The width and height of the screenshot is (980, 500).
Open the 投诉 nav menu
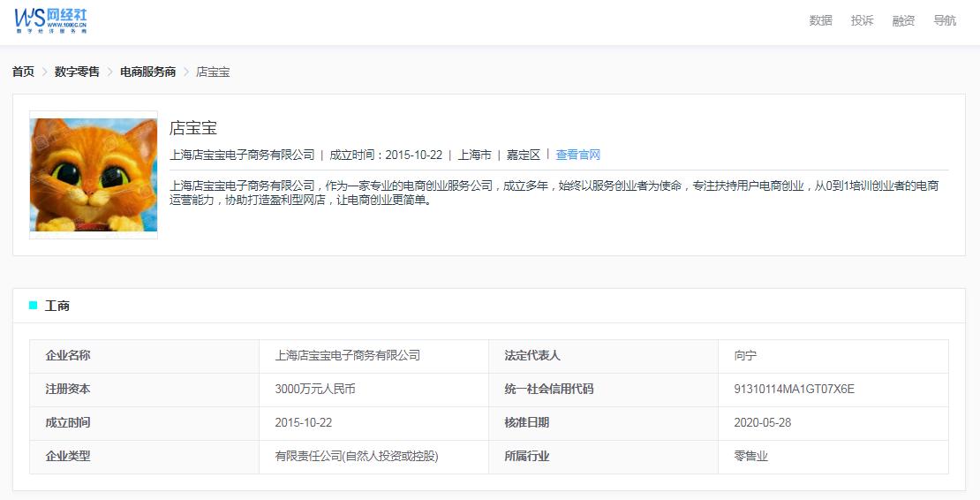[862, 20]
